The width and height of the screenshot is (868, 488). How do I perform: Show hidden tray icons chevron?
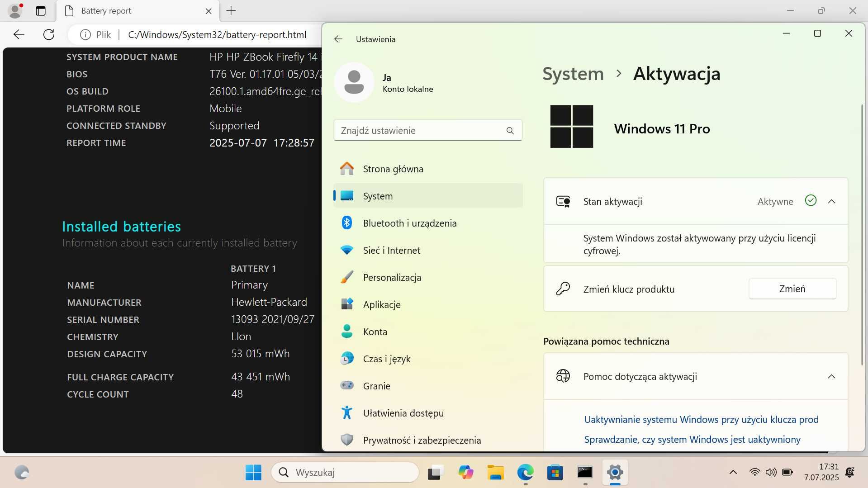tap(733, 473)
